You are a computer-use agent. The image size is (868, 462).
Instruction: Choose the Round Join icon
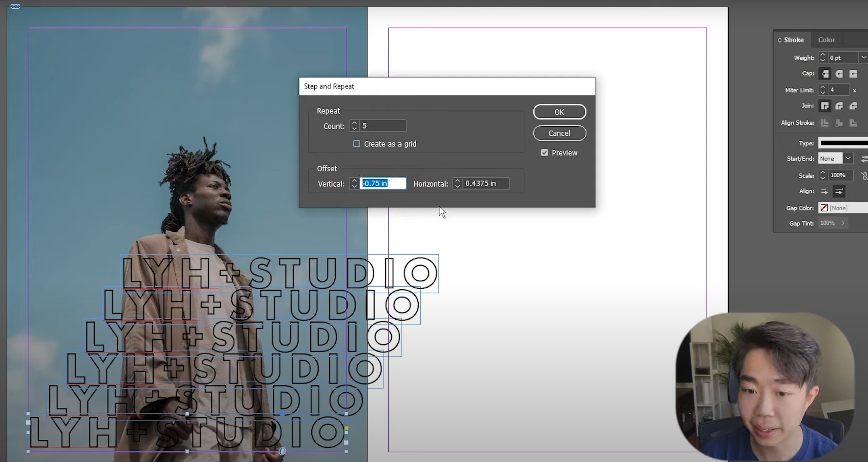(x=840, y=106)
